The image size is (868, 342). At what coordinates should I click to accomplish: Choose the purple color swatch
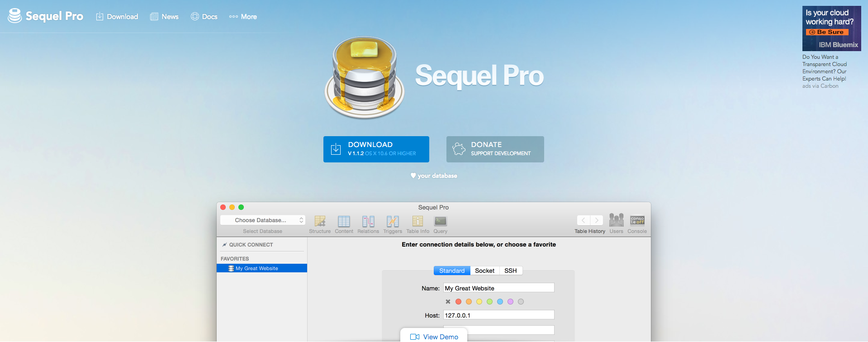pyautogui.click(x=510, y=302)
